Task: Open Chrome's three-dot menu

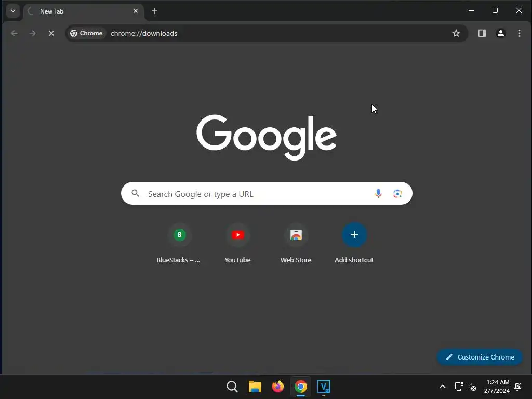Action: [x=520, y=33]
